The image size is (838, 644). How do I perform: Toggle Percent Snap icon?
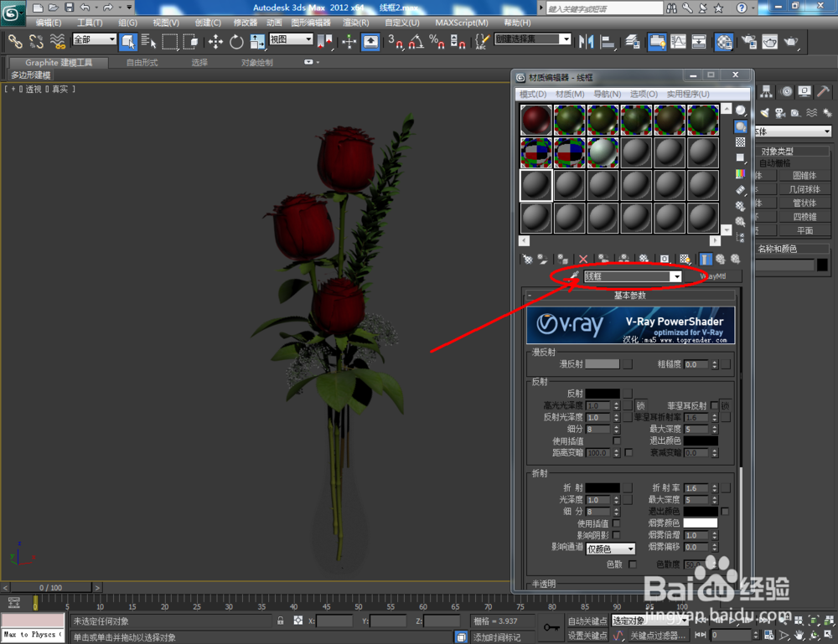[437, 42]
